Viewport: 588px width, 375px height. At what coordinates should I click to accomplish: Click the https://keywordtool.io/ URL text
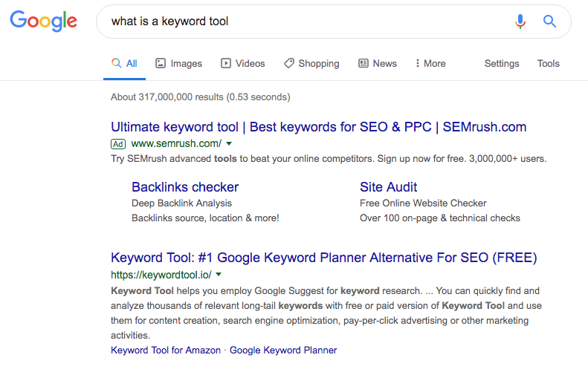(x=161, y=275)
